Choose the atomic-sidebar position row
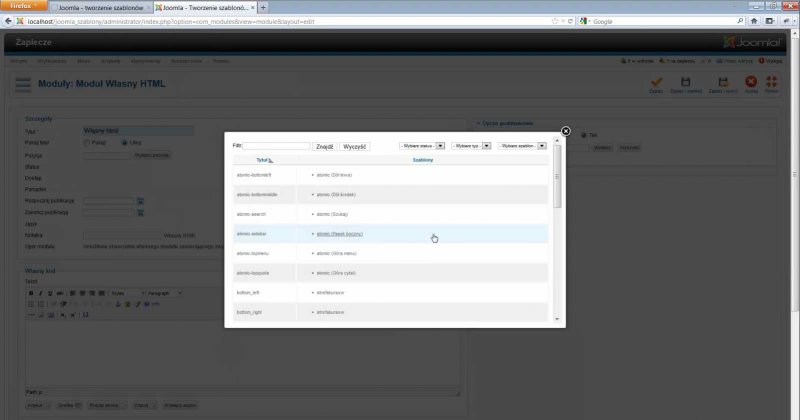 tap(250, 234)
